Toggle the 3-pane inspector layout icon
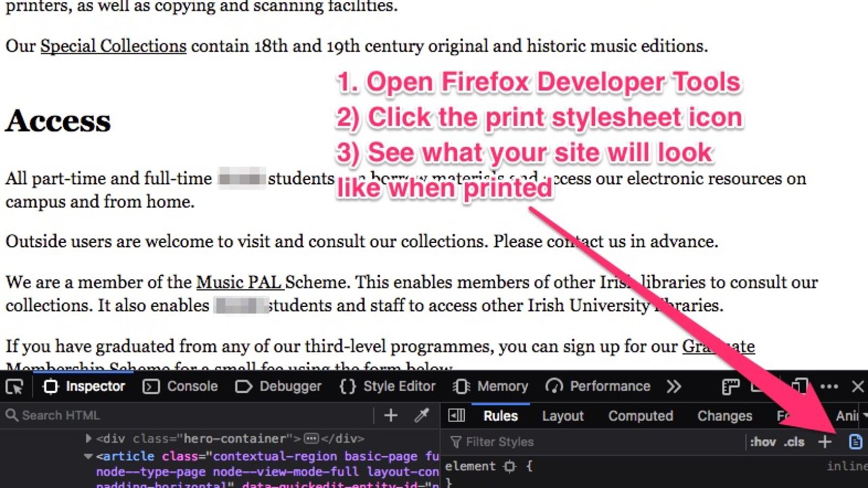Viewport: 868px width, 488px height. point(457,416)
